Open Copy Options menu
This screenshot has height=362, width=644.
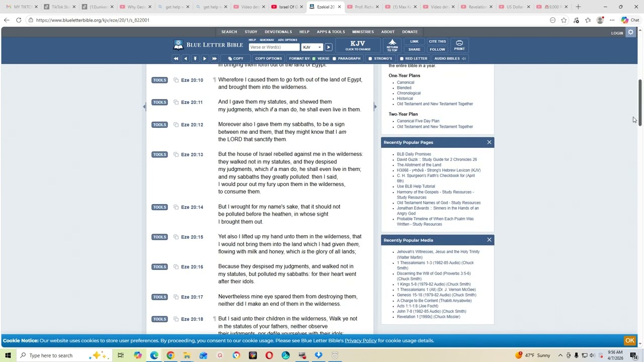click(268, 59)
